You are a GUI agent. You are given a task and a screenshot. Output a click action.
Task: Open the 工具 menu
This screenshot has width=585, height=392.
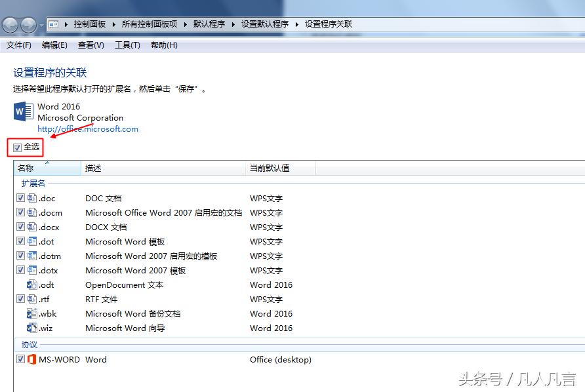(x=127, y=45)
